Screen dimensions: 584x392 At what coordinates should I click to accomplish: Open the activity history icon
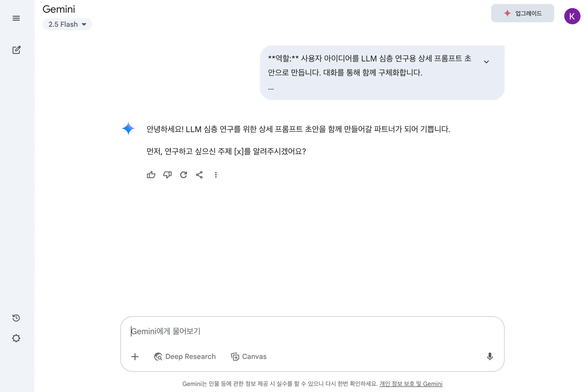(16, 318)
